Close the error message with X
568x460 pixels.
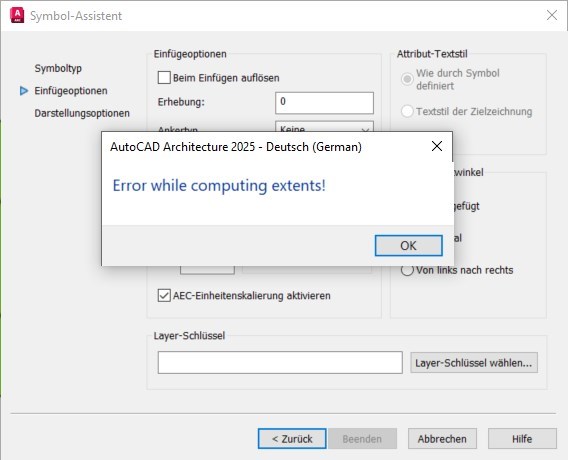pos(437,146)
